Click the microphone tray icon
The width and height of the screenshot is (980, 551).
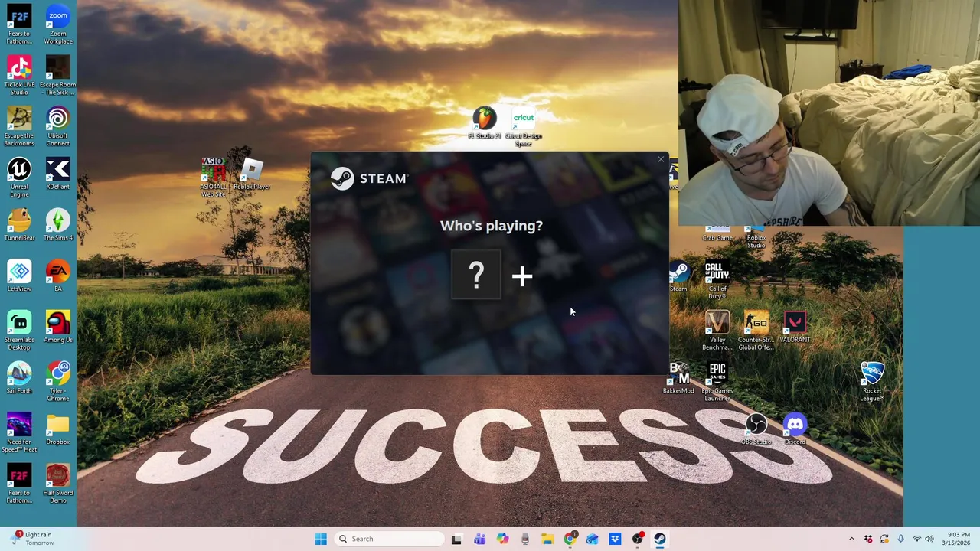pos(900,539)
